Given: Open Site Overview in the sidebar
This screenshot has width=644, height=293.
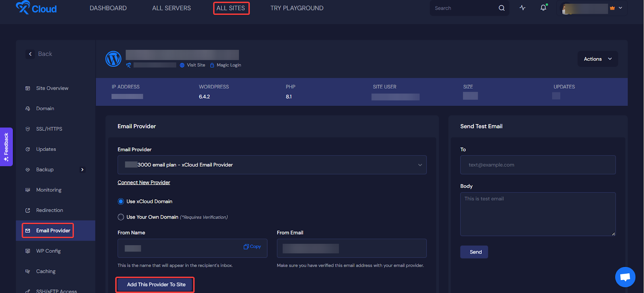Looking at the screenshot, I should point(52,88).
